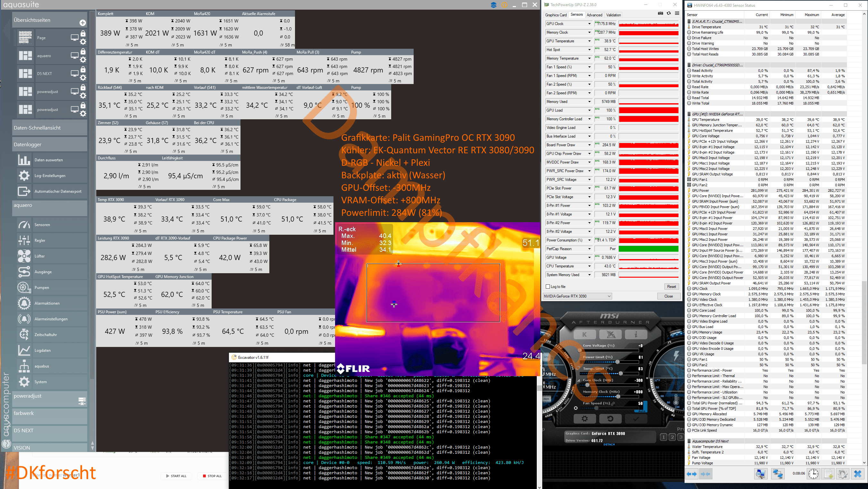Screen dimensions: 868x489
Task: Open NVIDIA GeForce RTX 3090 GPU selector
Action: coord(577,296)
